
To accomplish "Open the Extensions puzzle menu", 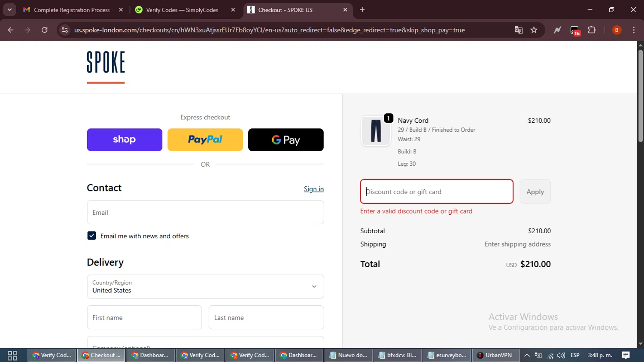I will (x=592, y=30).
